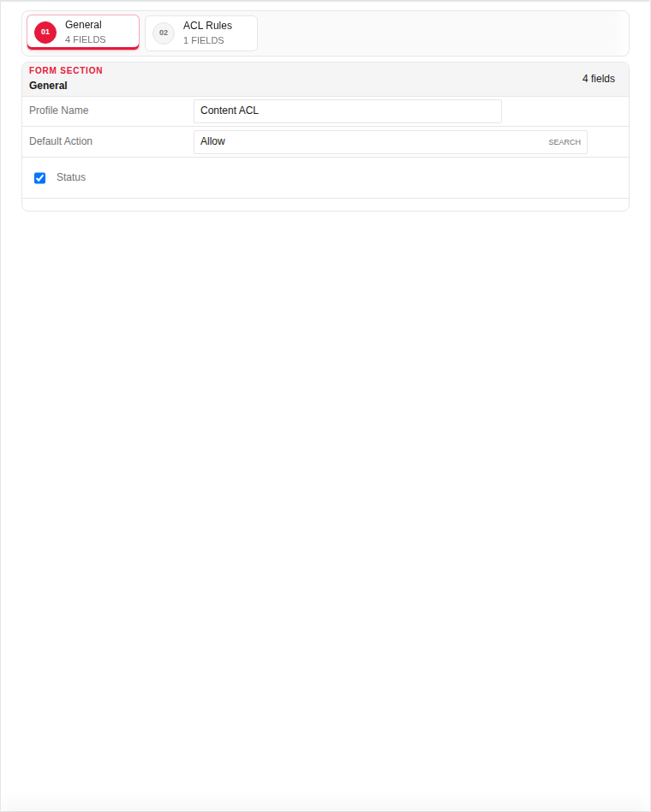
Task: Click the Profile Name input field
Action: pyautogui.click(x=348, y=110)
